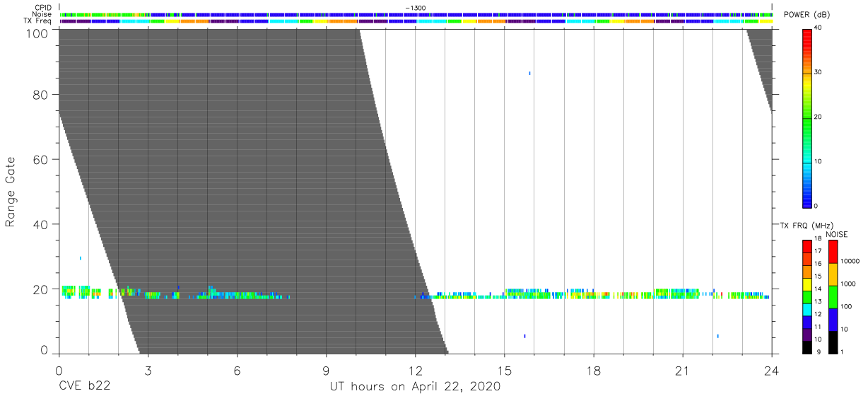The width and height of the screenshot is (868, 401).
Task: Click the TX Freq row label
Action: (37, 21)
